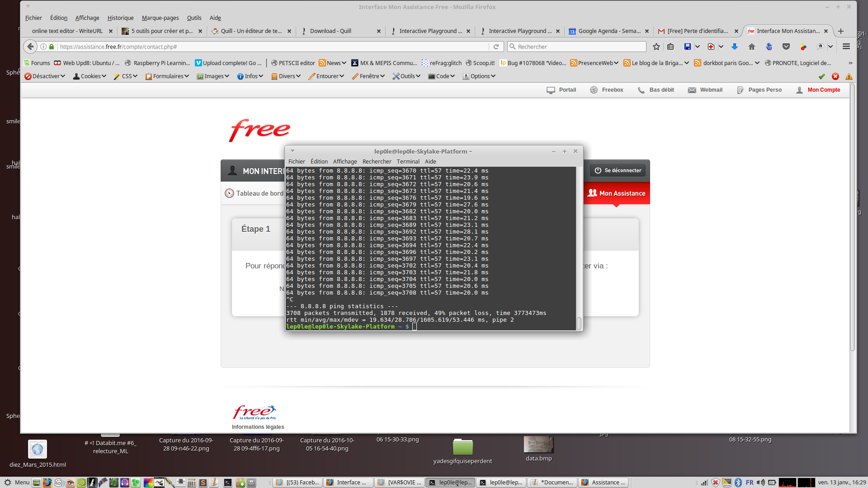The image size is (868, 488).
Task: Click the back navigation arrow
Action: click(30, 47)
